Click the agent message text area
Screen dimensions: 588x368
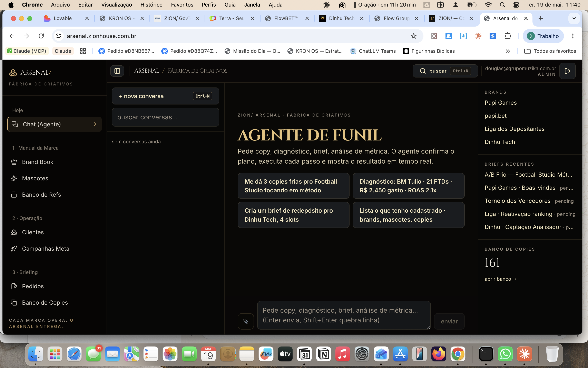(x=344, y=315)
